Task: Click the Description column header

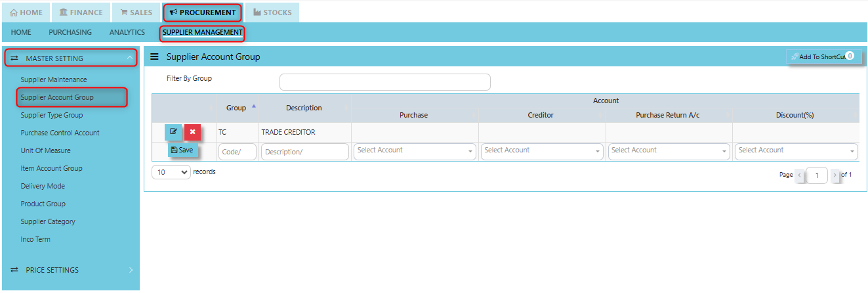Action: click(304, 108)
